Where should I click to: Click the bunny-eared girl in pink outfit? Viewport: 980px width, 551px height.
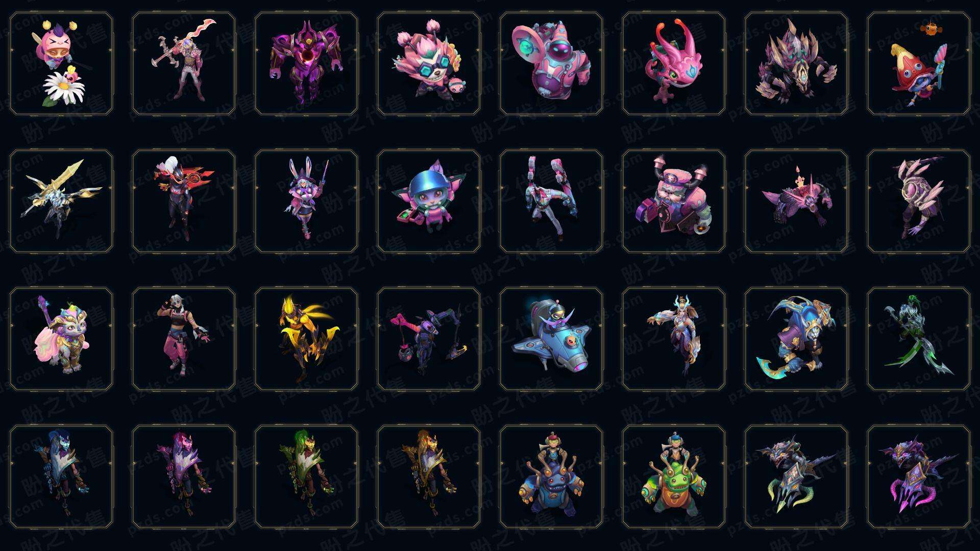[306, 201]
